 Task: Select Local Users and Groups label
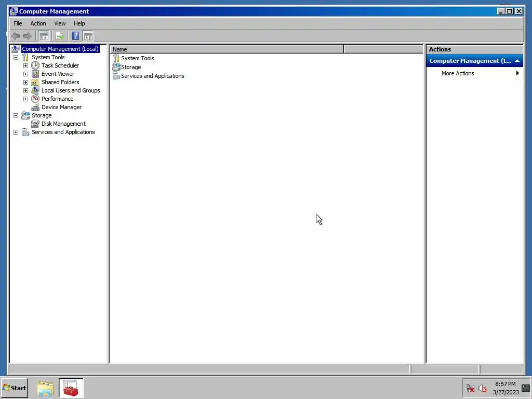coord(71,90)
